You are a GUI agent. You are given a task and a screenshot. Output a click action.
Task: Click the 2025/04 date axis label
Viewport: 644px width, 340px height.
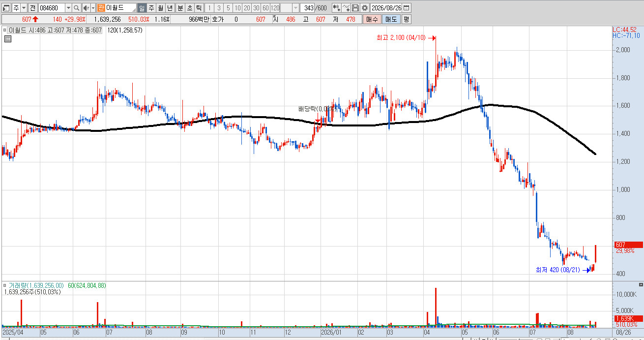coord(12,332)
